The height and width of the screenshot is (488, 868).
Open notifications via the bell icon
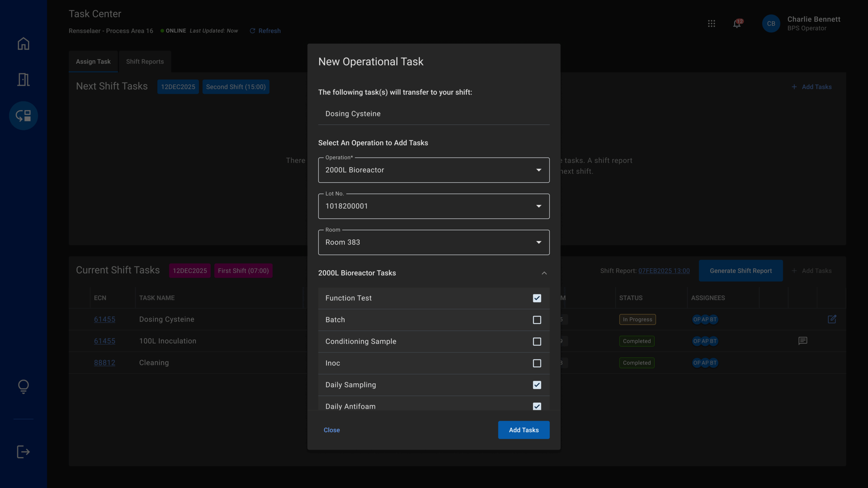[736, 23]
